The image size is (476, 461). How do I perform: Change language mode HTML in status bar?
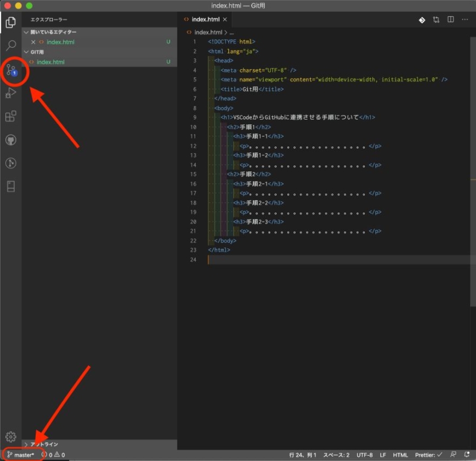pyautogui.click(x=400, y=455)
